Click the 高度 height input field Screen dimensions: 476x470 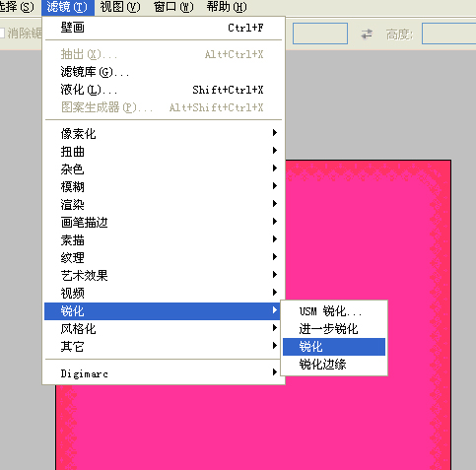coord(448,34)
